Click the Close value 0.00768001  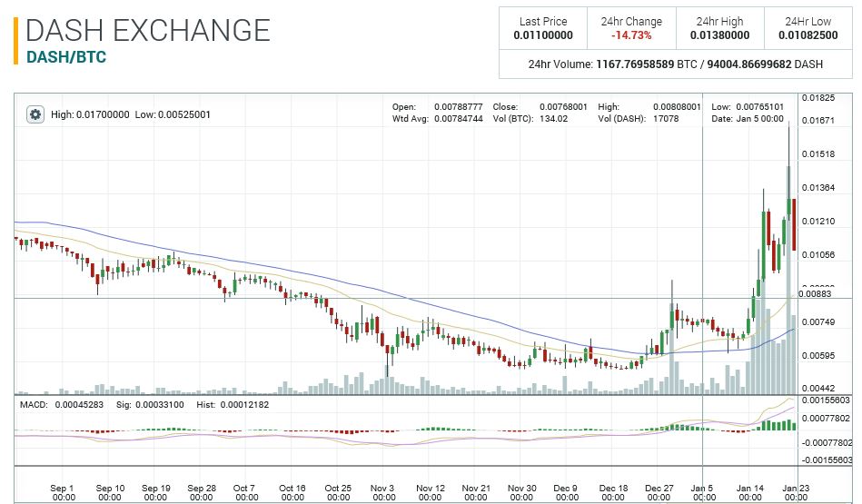[x=563, y=106]
